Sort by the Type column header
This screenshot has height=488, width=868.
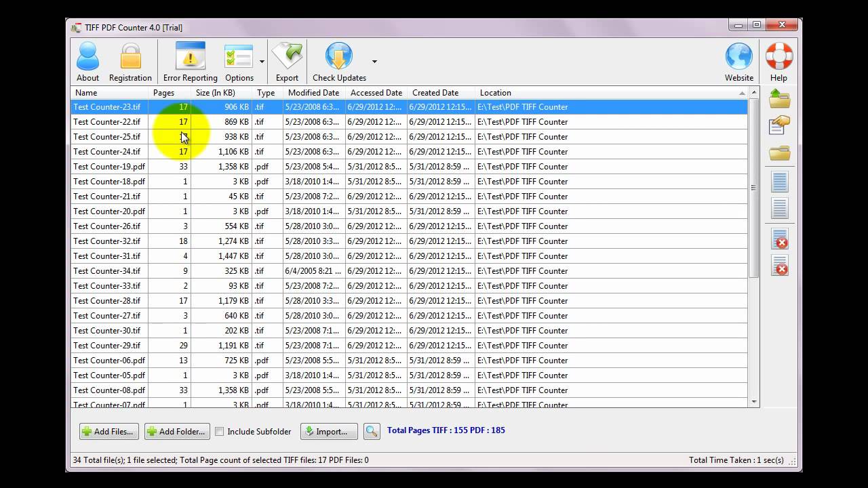point(267,93)
